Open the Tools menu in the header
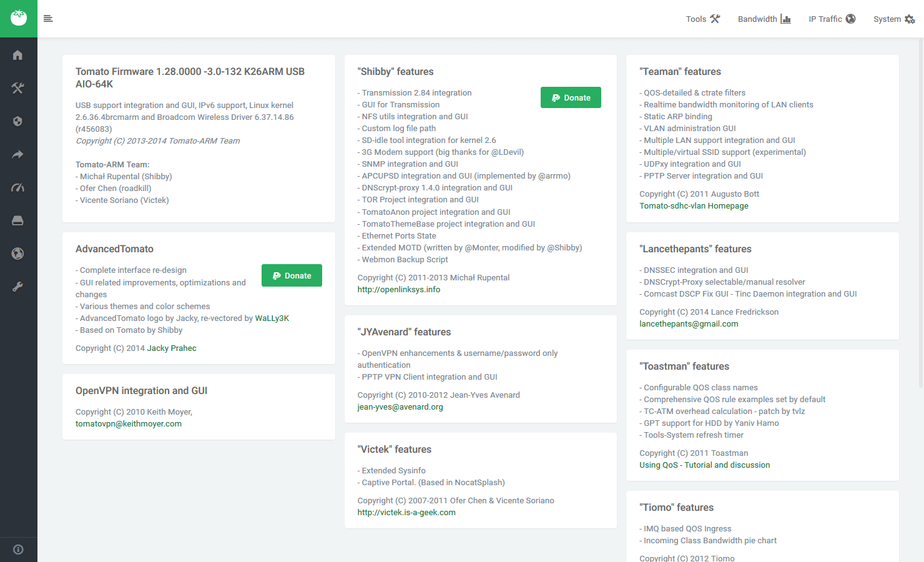Screen dimensions: 924x562 point(703,19)
